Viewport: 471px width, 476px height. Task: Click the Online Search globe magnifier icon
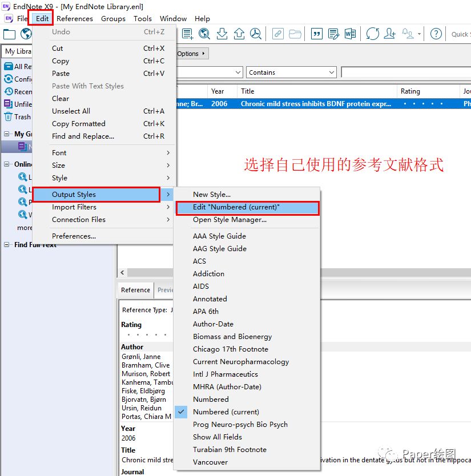(x=204, y=34)
